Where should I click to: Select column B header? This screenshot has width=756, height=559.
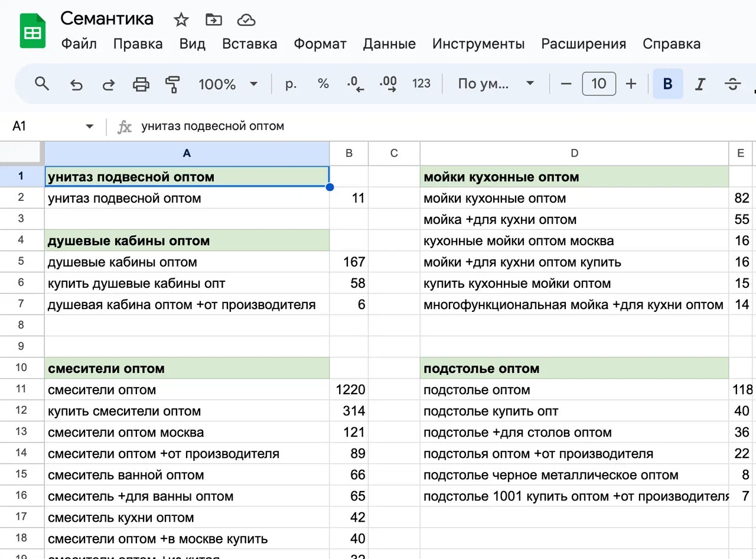click(349, 154)
